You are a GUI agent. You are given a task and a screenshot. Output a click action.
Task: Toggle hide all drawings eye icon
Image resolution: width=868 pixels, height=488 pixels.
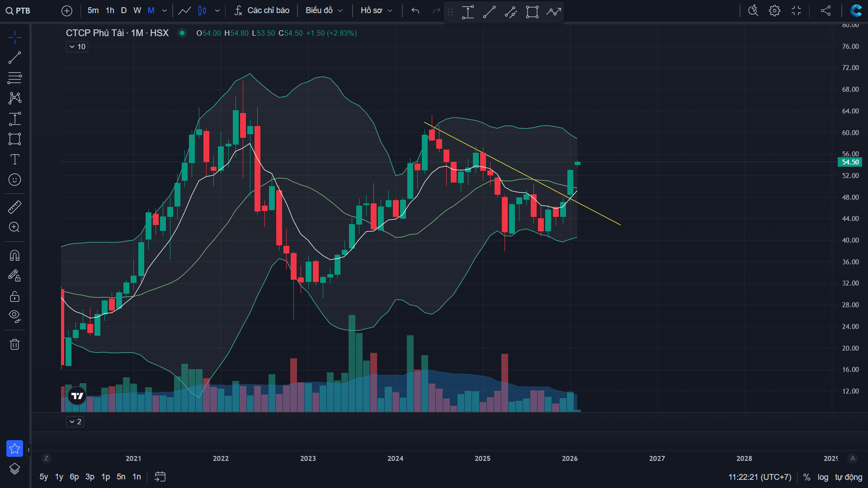pyautogui.click(x=14, y=316)
